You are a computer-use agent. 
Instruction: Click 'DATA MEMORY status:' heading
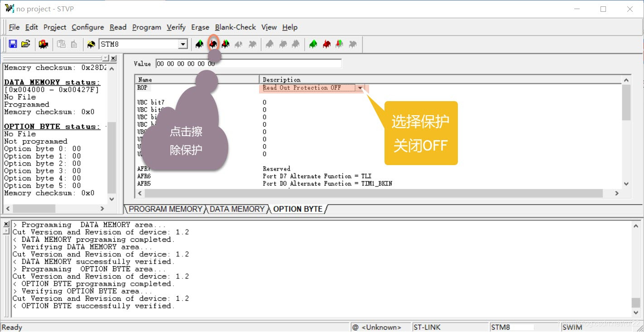[52, 82]
